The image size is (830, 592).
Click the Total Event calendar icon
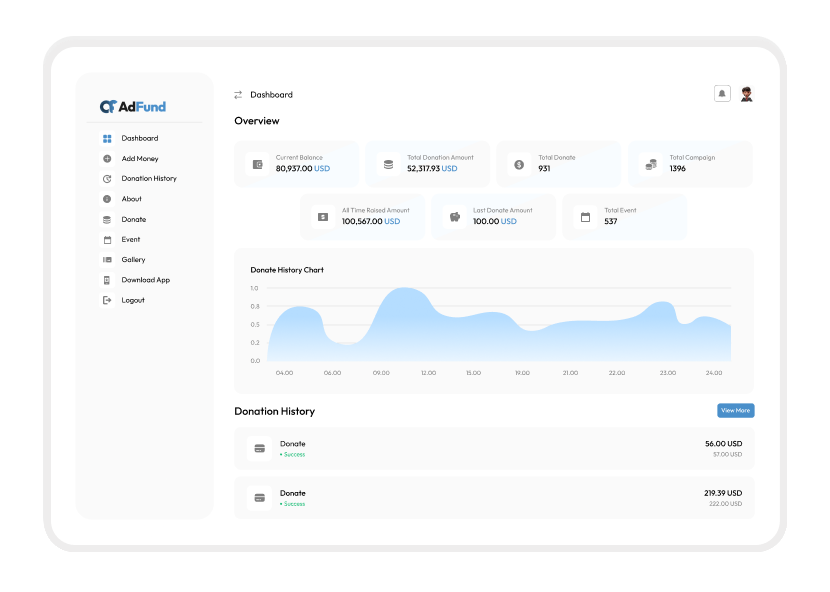(x=585, y=216)
